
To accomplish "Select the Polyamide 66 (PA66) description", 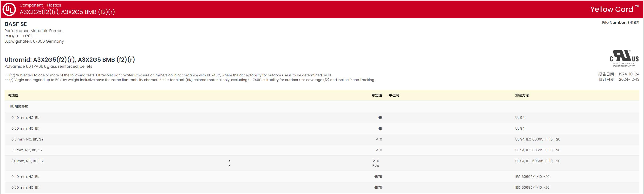I will 48,66.
